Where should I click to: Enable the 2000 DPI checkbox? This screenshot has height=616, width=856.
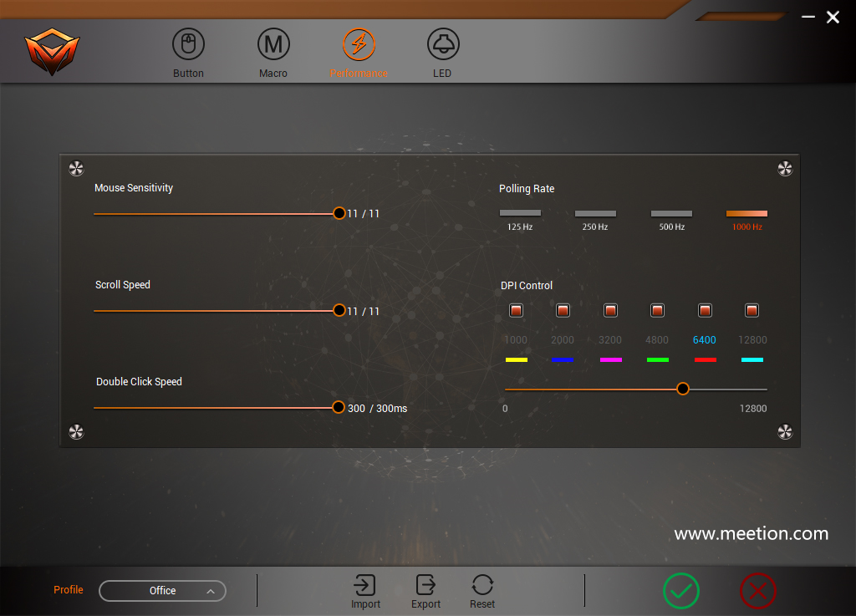point(563,310)
